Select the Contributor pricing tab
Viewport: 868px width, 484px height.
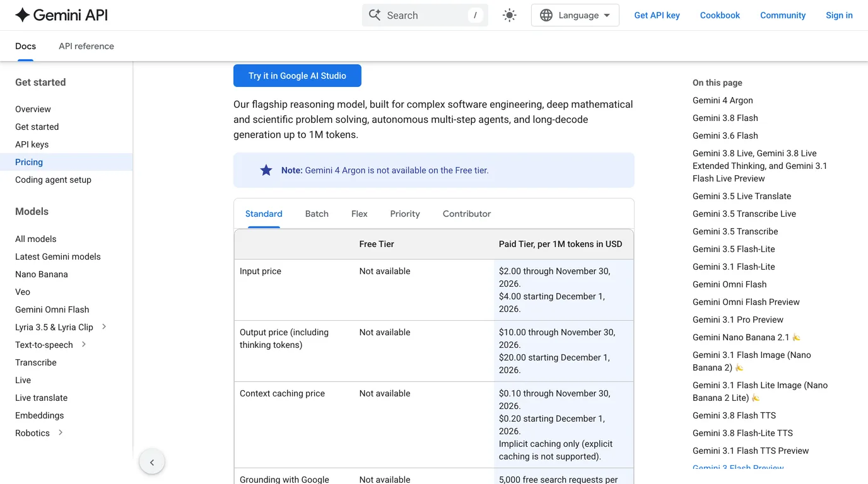coord(467,214)
